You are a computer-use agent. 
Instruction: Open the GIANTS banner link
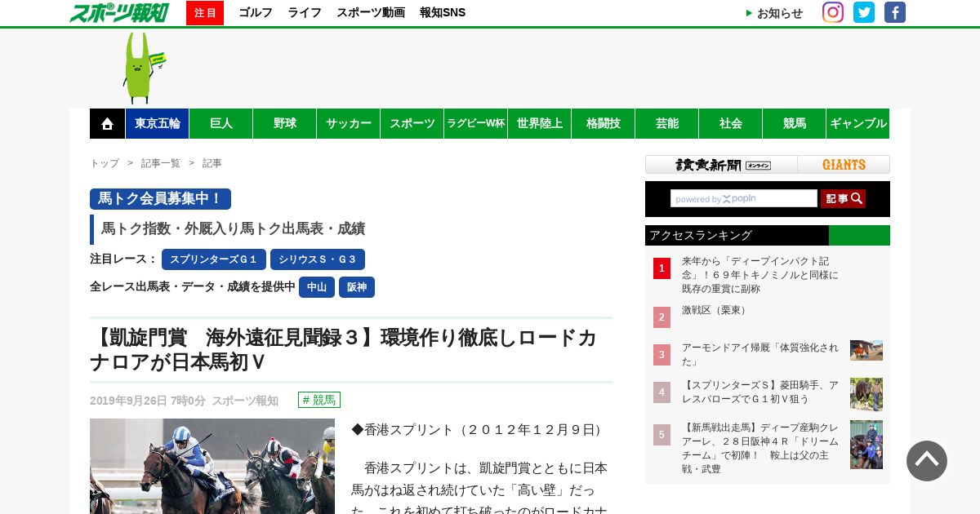click(844, 164)
